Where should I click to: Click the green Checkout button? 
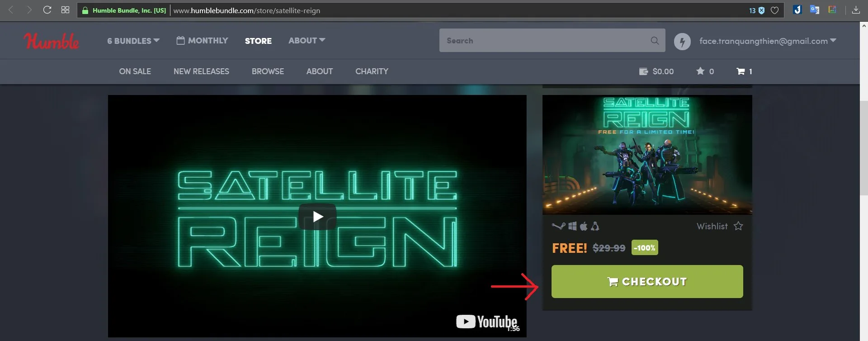pyautogui.click(x=647, y=281)
